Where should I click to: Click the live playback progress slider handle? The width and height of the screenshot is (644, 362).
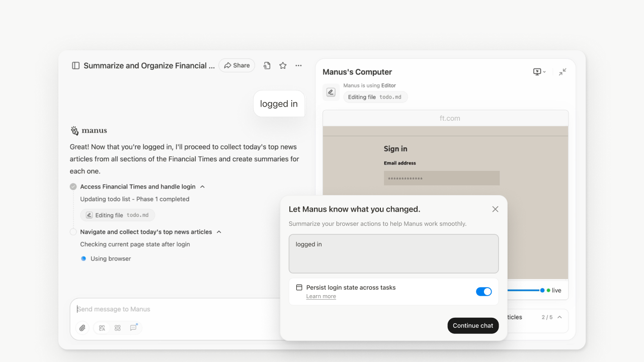(542, 290)
